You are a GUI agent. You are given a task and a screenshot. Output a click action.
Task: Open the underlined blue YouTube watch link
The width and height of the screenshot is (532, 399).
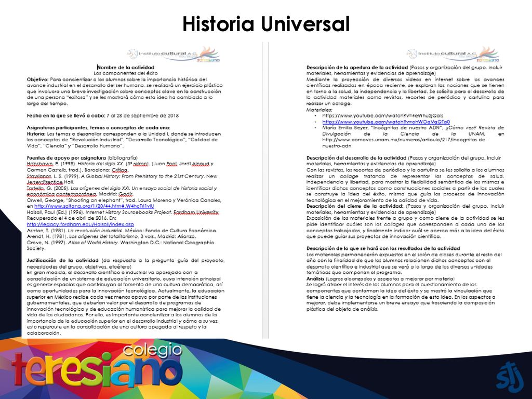[x=386, y=122]
